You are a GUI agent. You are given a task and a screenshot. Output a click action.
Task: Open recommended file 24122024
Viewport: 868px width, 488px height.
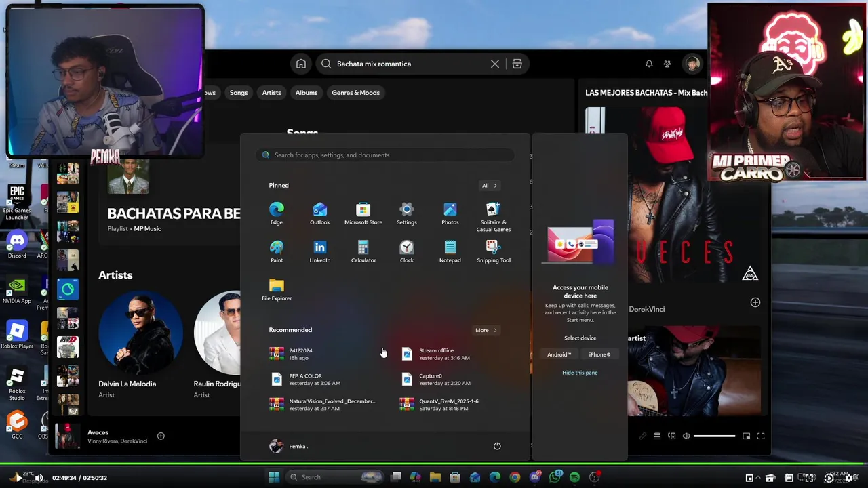point(323,354)
